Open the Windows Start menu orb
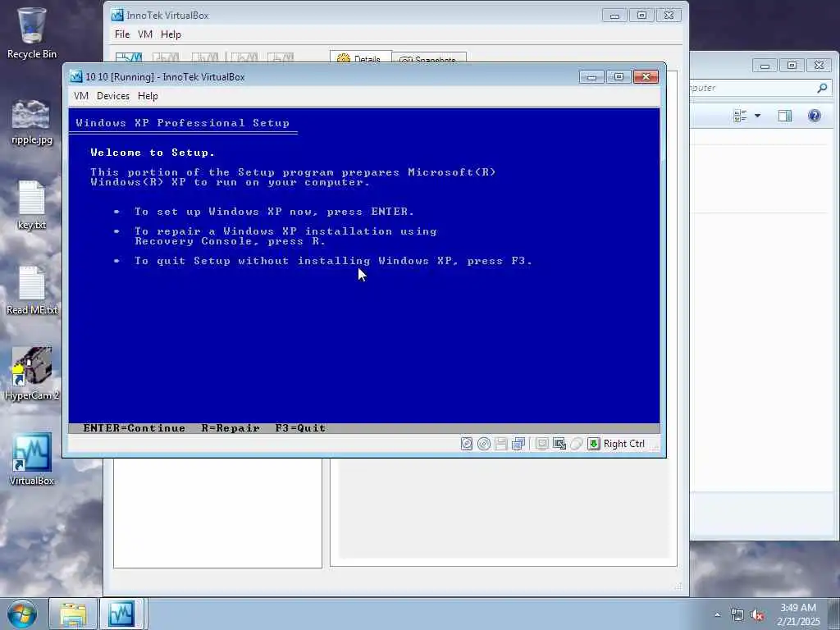The width and height of the screenshot is (840, 630). 22,614
